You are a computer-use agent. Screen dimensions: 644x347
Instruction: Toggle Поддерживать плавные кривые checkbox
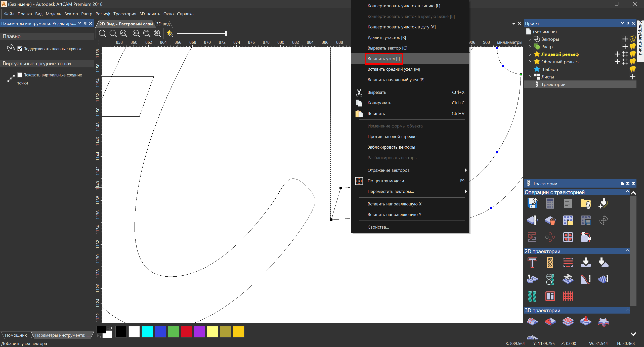pyautogui.click(x=20, y=49)
